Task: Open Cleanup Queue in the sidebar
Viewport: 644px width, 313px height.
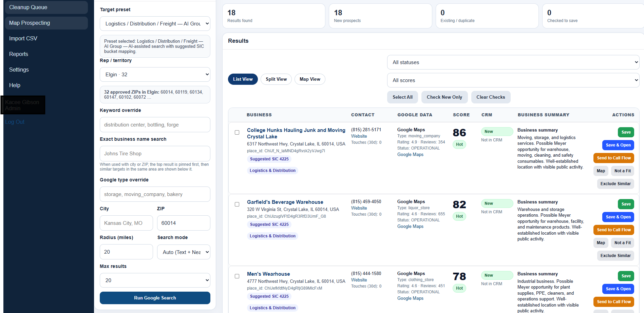Action: [46, 7]
